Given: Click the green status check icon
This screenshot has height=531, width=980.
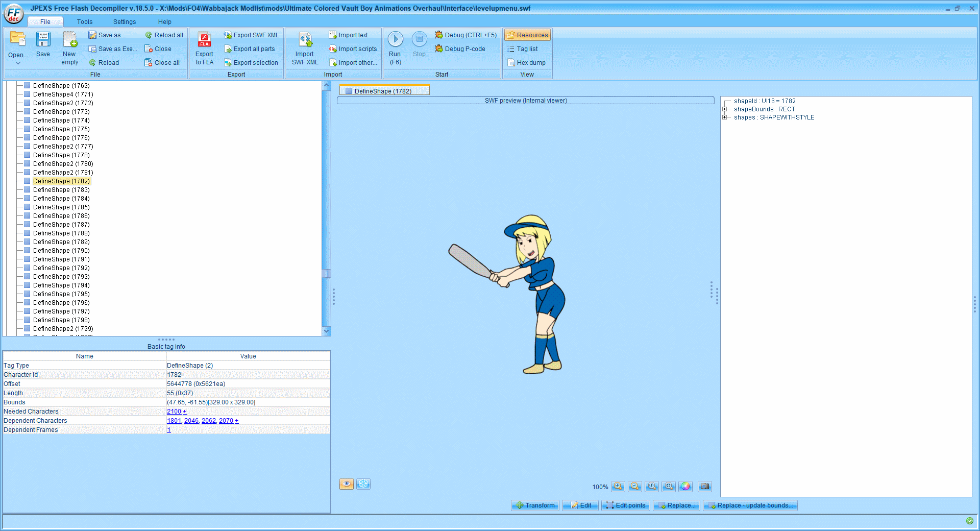Looking at the screenshot, I should [x=969, y=521].
